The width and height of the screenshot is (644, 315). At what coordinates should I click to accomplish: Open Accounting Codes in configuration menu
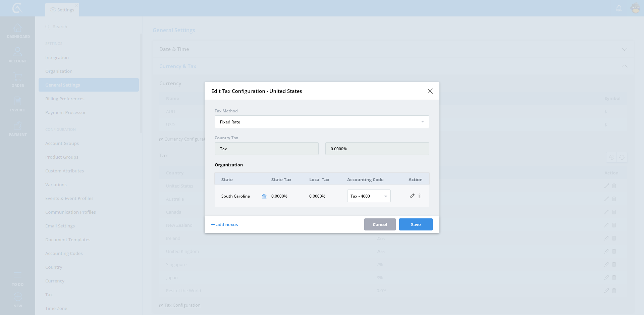[64, 254]
